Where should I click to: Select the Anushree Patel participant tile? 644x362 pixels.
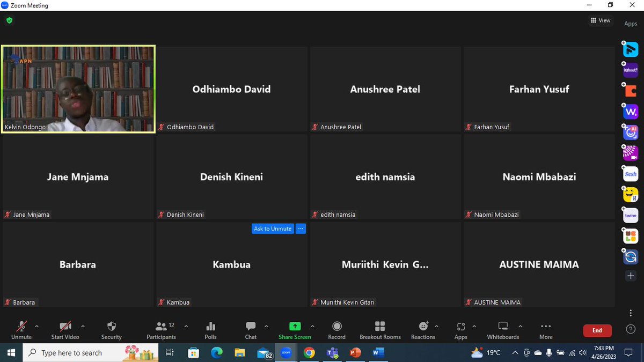click(x=385, y=89)
